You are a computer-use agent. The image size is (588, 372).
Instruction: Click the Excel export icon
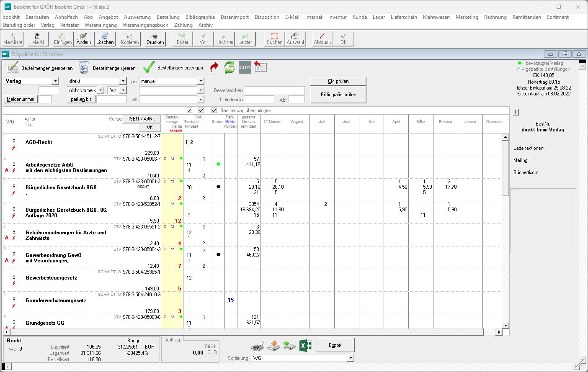tap(306, 346)
